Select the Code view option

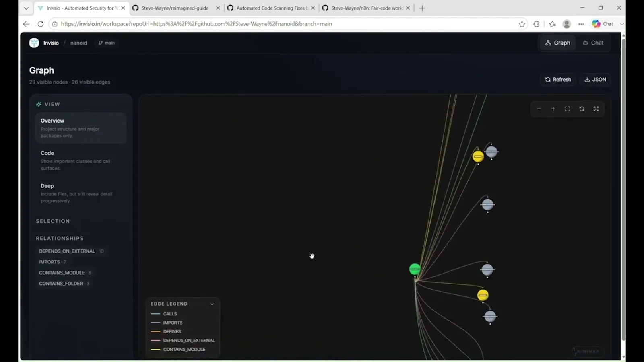coord(81,160)
